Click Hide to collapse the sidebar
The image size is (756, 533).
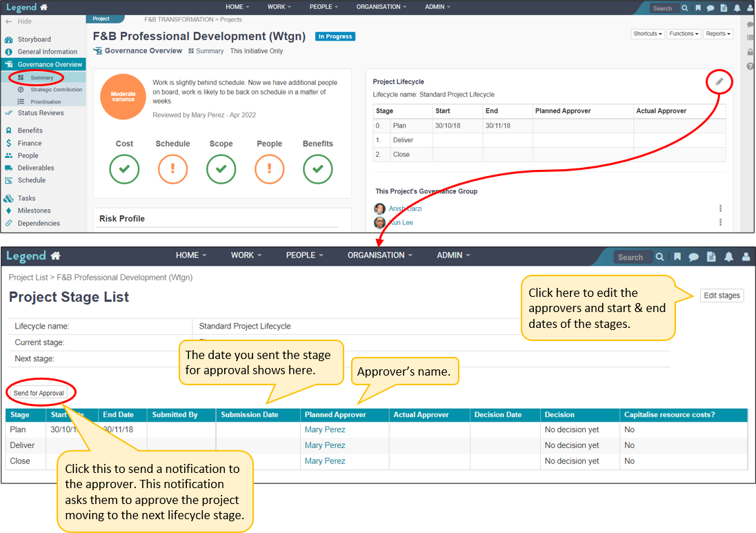tap(19, 21)
